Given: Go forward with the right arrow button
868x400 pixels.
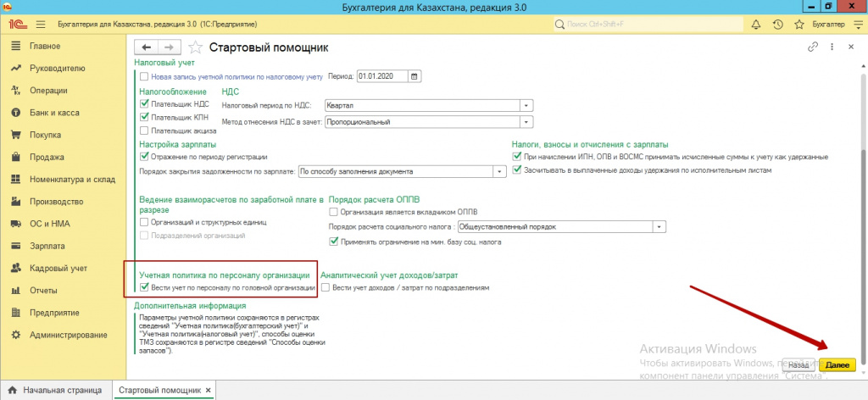Looking at the screenshot, I should pos(170,47).
